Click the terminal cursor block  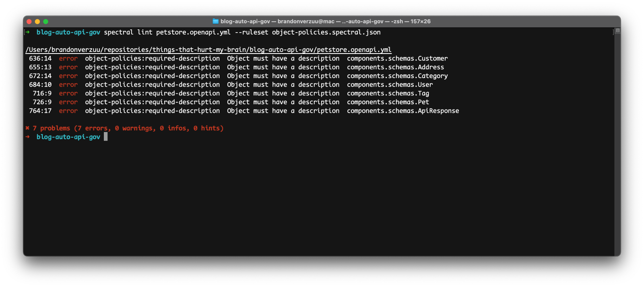106,137
